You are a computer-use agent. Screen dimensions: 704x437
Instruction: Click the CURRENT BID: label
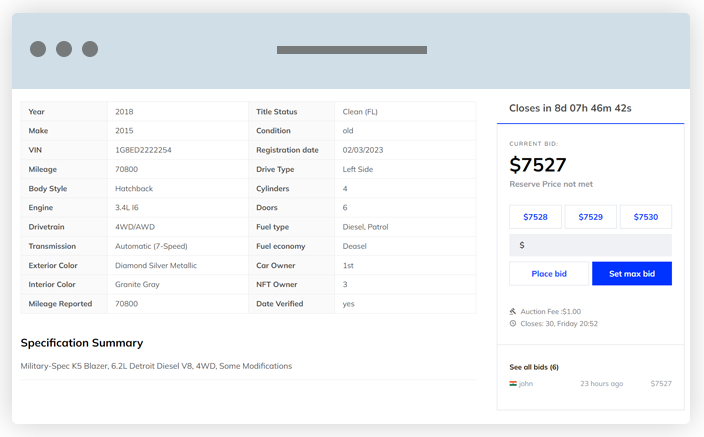[x=533, y=144]
